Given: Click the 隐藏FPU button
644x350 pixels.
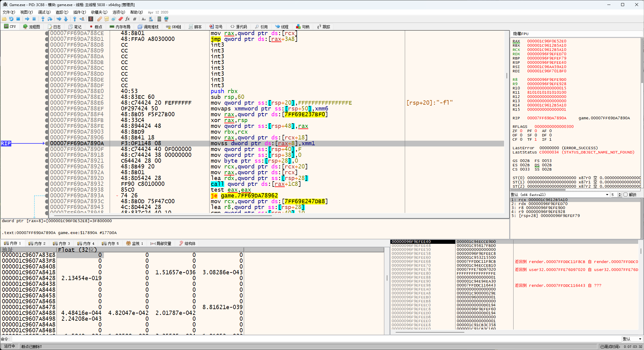Looking at the screenshot, I should [521, 34].
